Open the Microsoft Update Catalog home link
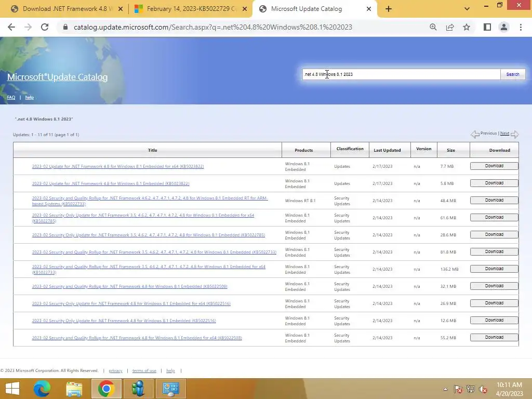Image resolution: width=532 pixels, height=399 pixels. click(57, 77)
